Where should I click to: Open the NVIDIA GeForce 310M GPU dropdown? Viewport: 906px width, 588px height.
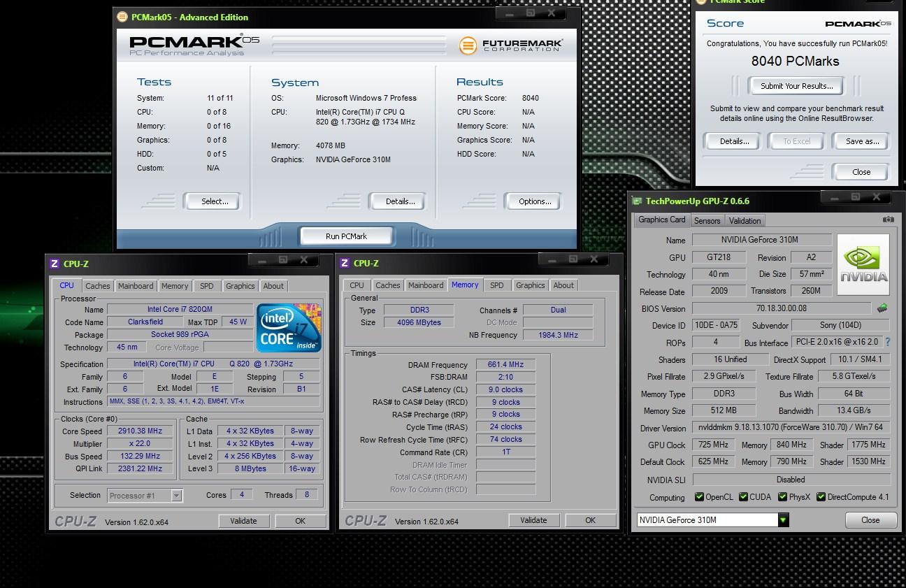click(x=783, y=519)
